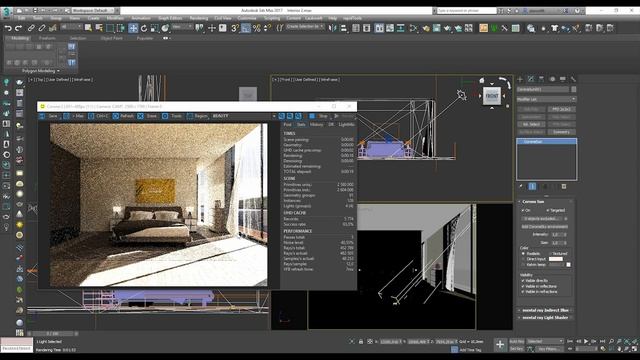Switch to LightMix tab in Corona frame buffer
The height and width of the screenshot is (360, 640).
347,124
